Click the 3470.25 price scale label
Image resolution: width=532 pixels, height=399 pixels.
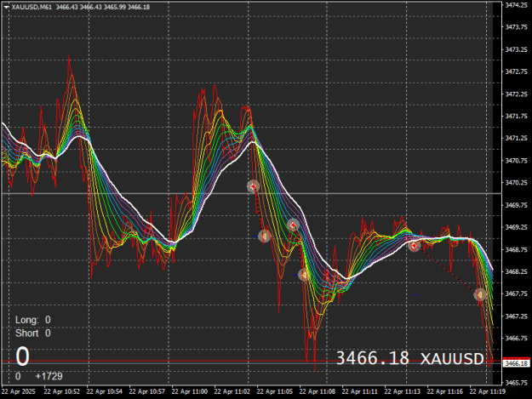coord(517,182)
